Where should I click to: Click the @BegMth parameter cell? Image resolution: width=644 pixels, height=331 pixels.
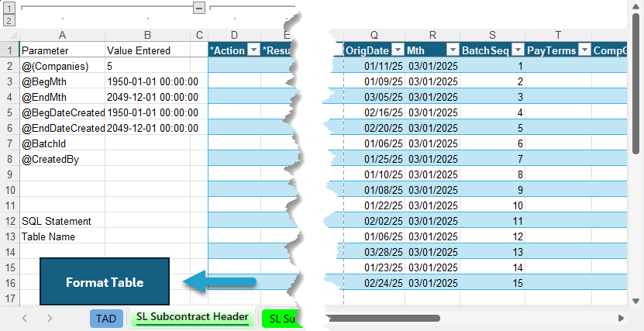pos(62,81)
